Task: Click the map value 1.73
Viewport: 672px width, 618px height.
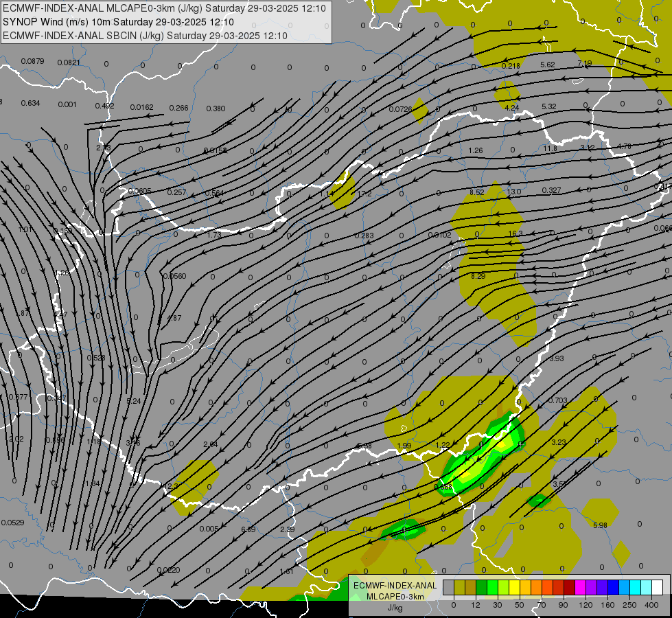Action: pyautogui.click(x=214, y=235)
